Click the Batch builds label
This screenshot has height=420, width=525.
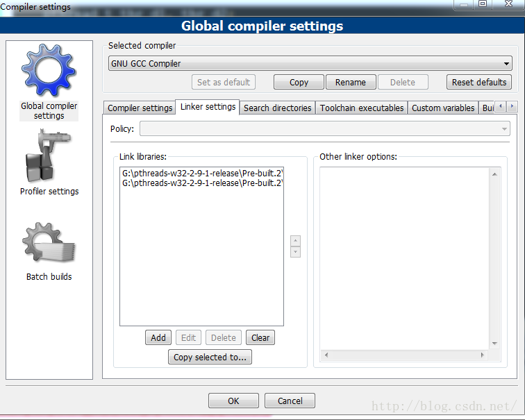coord(49,277)
